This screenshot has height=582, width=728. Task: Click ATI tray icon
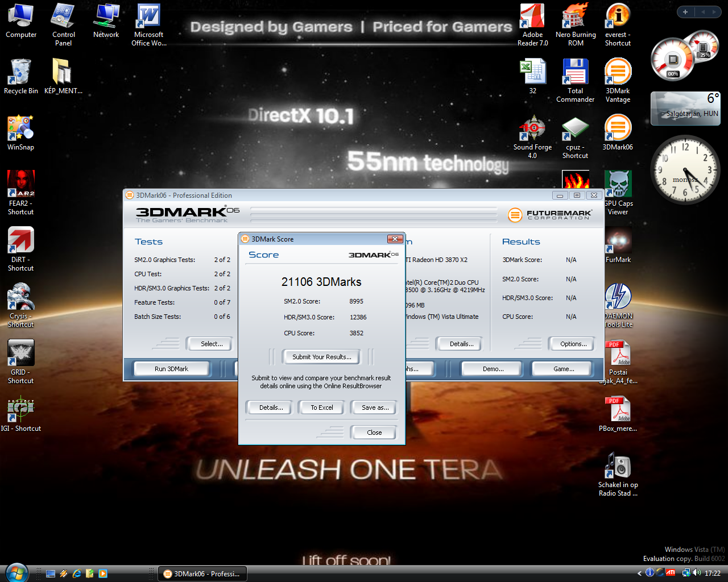click(x=671, y=573)
